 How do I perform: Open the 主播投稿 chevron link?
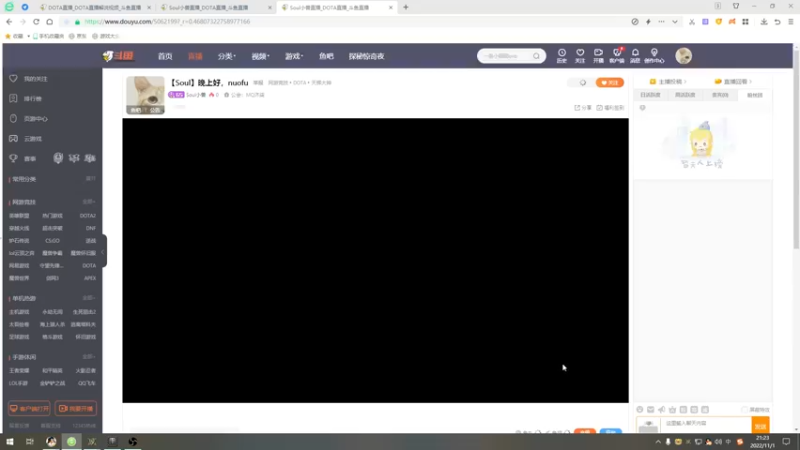point(668,82)
